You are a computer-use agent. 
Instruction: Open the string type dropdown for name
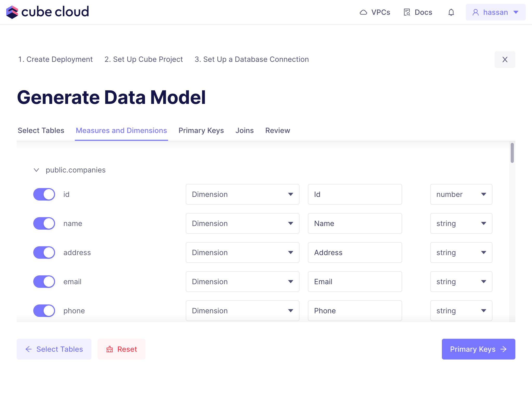(461, 223)
